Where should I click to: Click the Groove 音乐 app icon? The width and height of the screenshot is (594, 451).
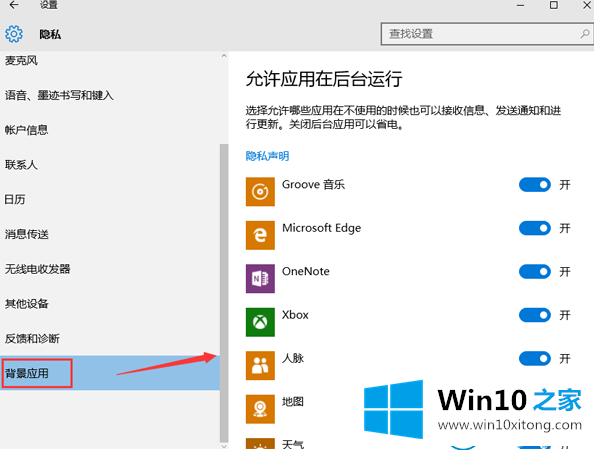click(260, 192)
